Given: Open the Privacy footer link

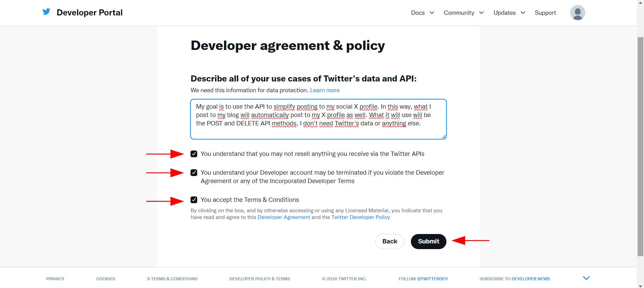Looking at the screenshot, I should point(55,279).
